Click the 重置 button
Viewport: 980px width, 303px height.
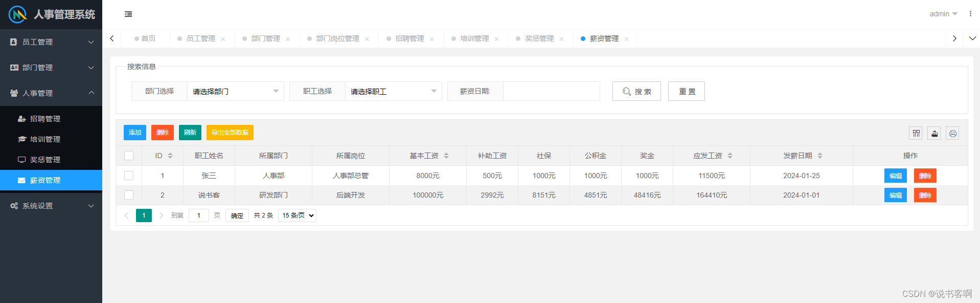pos(687,91)
